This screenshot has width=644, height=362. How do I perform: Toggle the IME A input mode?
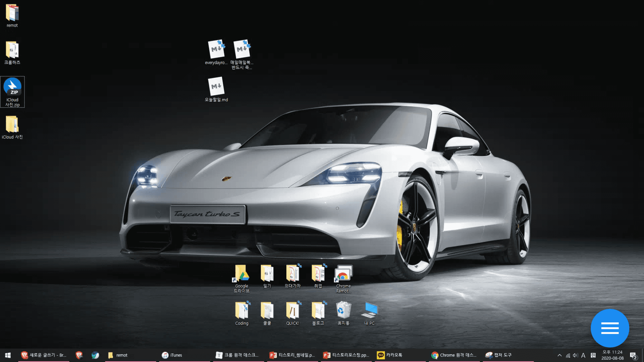(583, 355)
